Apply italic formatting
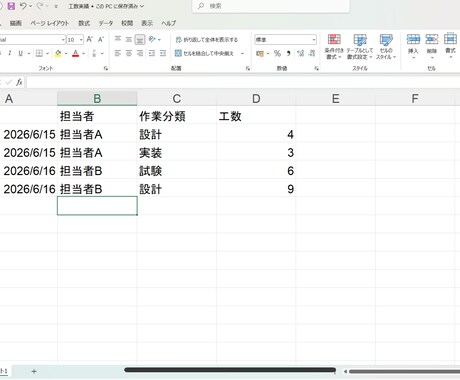The height and width of the screenshot is (380, 460). [10, 53]
